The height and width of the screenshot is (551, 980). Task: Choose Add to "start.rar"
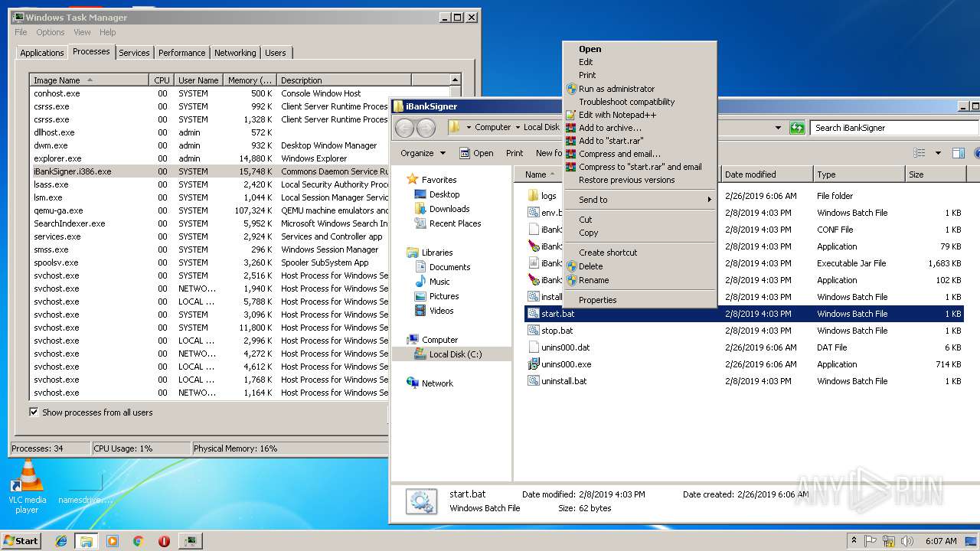pyautogui.click(x=639, y=141)
